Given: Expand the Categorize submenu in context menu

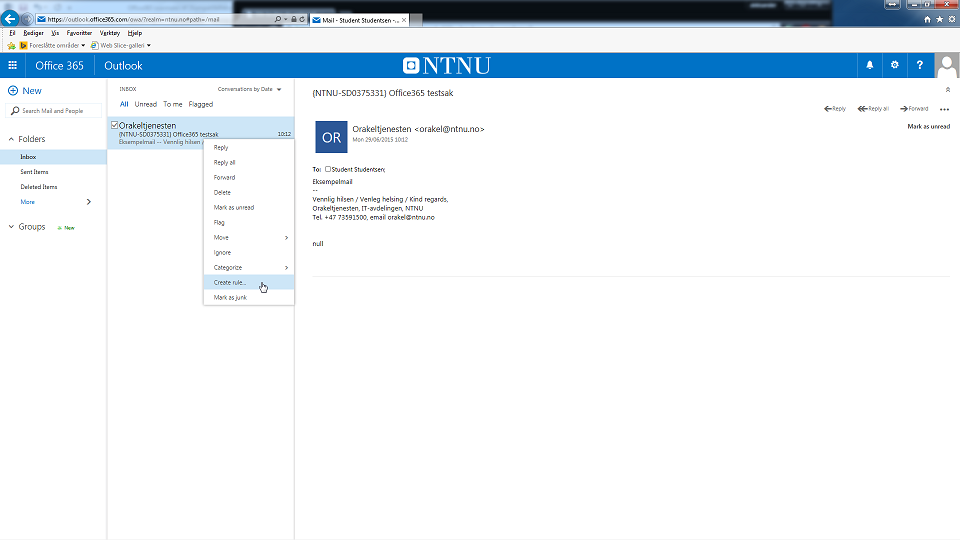Looking at the screenshot, I should point(286,268).
